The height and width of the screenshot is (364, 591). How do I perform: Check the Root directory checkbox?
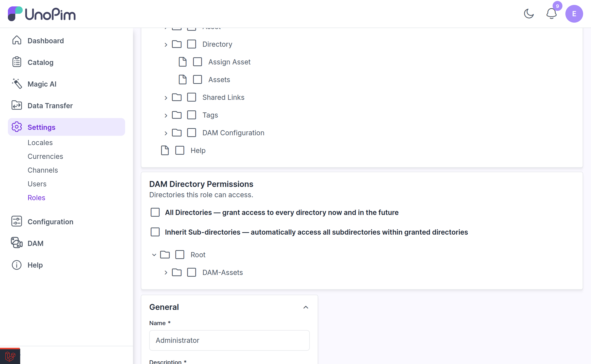point(180,255)
